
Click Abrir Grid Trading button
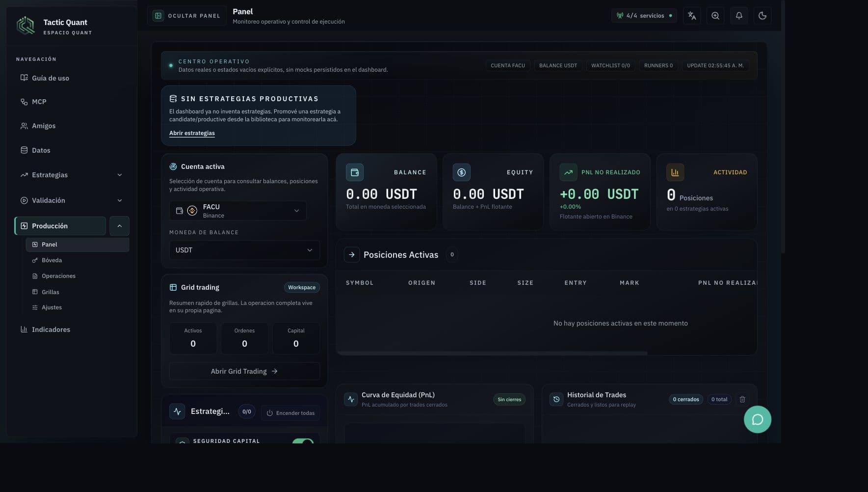tap(244, 371)
